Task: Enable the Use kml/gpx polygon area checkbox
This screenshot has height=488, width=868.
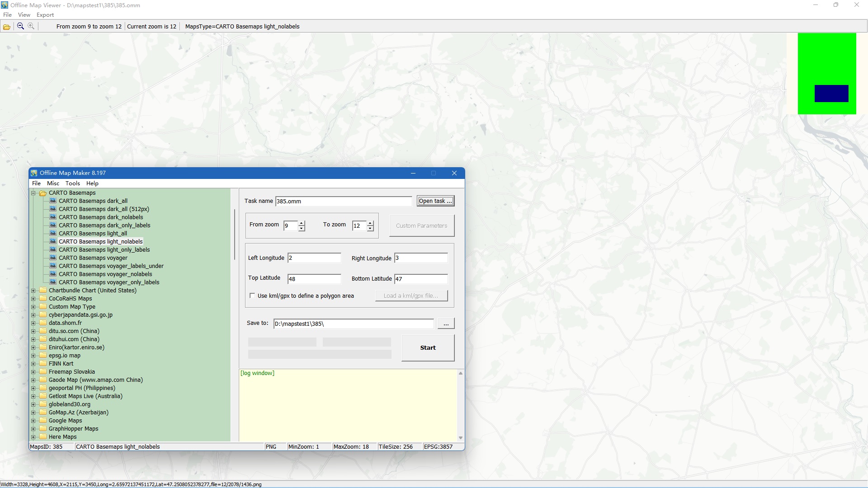Action: [253, 296]
